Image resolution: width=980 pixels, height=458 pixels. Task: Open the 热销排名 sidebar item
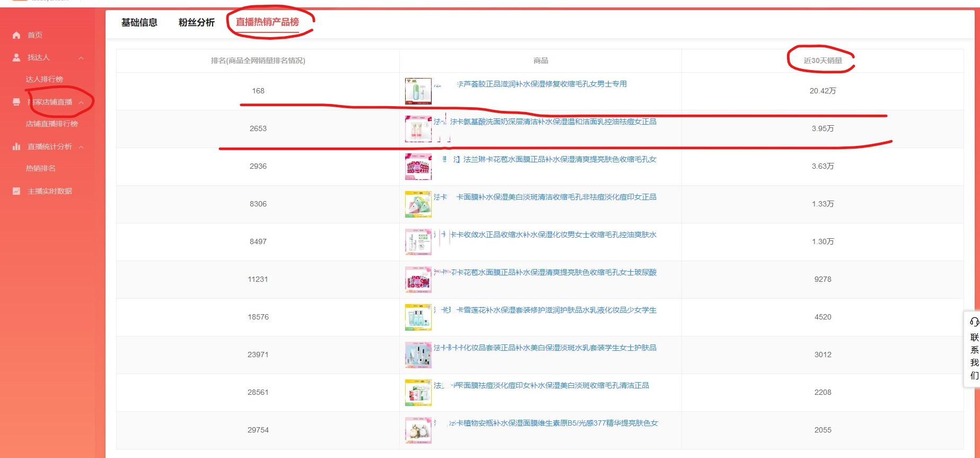click(x=41, y=168)
